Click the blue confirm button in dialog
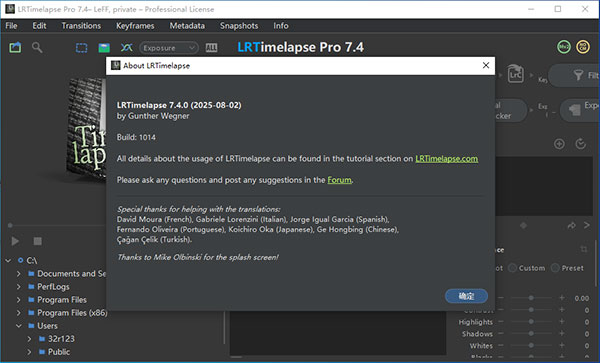The height and width of the screenshot is (363, 600). (x=466, y=296)
